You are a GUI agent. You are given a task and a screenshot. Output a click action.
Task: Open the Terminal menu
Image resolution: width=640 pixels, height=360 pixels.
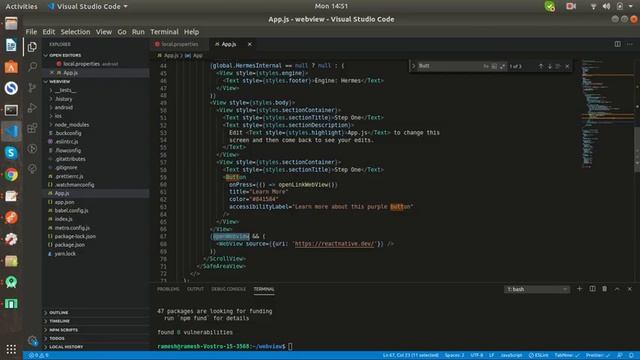[164, 32]
